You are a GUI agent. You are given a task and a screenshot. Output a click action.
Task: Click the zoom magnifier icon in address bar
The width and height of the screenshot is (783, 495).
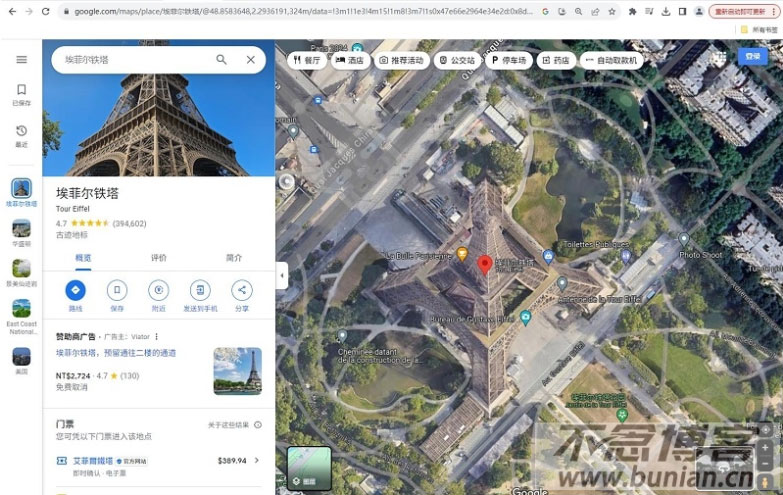pyautogui.click(x=578, y=11)
